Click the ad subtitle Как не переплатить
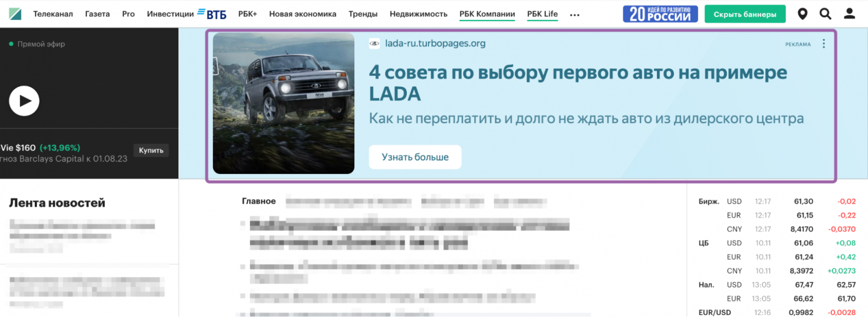This screenshot has height=317, width=868. click(x=586, y=118)
